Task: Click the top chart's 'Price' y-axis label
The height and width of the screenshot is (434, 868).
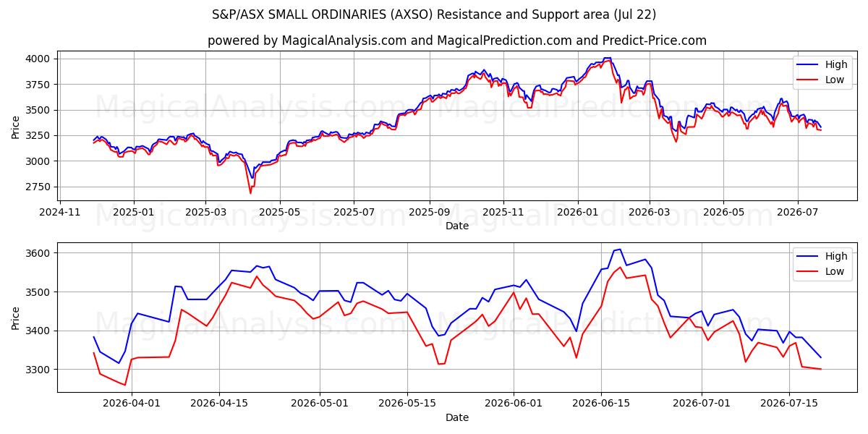Action: (x=16, y=126)
